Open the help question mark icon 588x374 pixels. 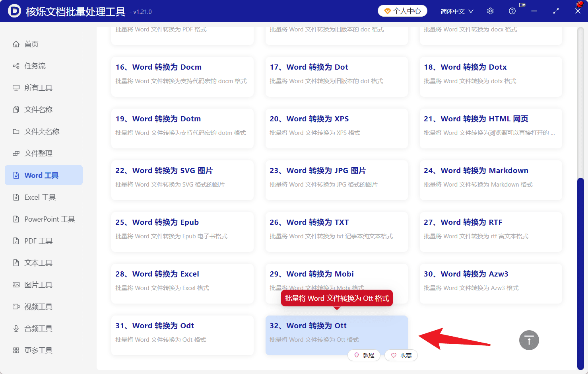coord(512,11)
